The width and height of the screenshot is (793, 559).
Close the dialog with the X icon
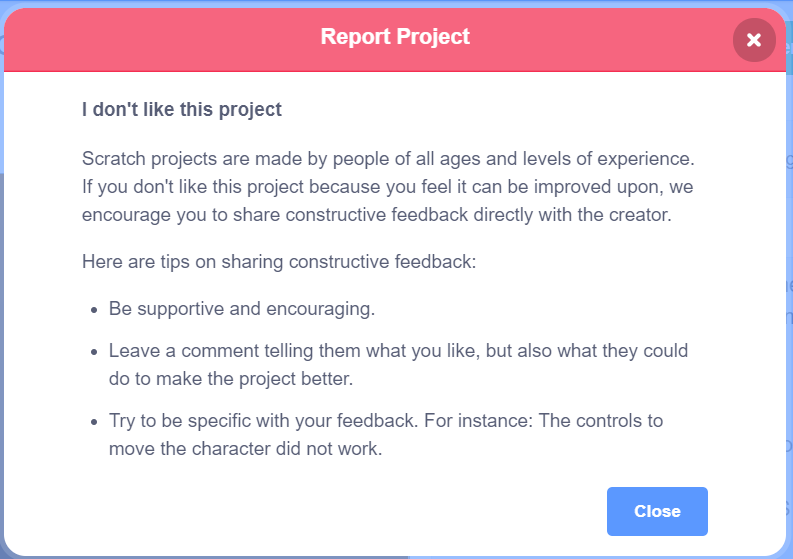(x=754, y=40)
